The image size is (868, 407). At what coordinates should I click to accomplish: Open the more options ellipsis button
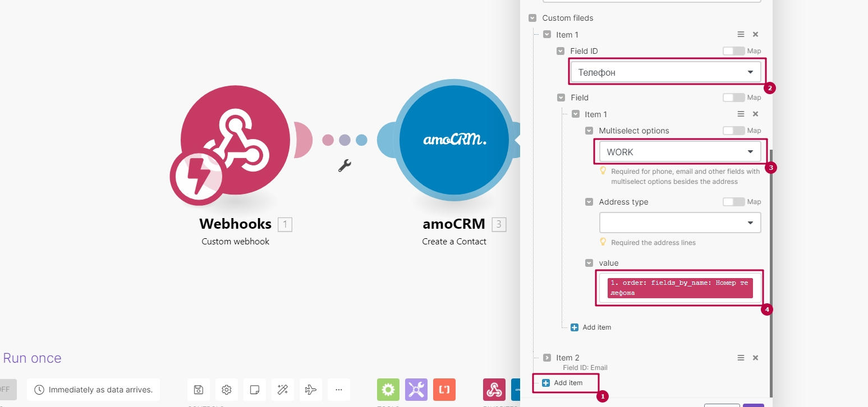[339, 390]
